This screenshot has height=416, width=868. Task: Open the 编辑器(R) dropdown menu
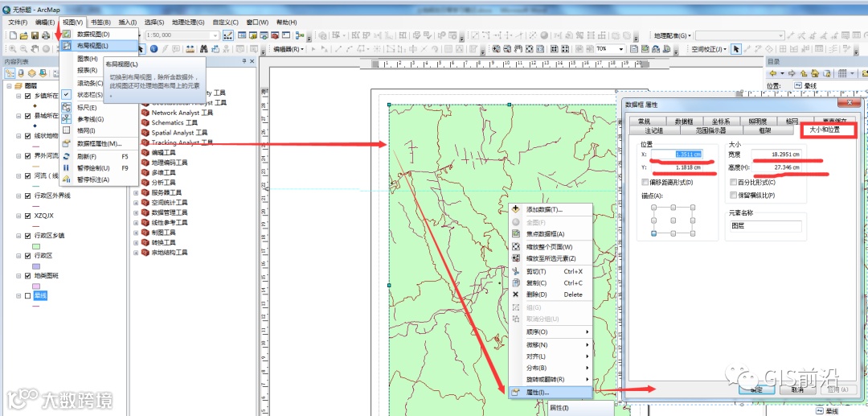(x=289, y=49)
